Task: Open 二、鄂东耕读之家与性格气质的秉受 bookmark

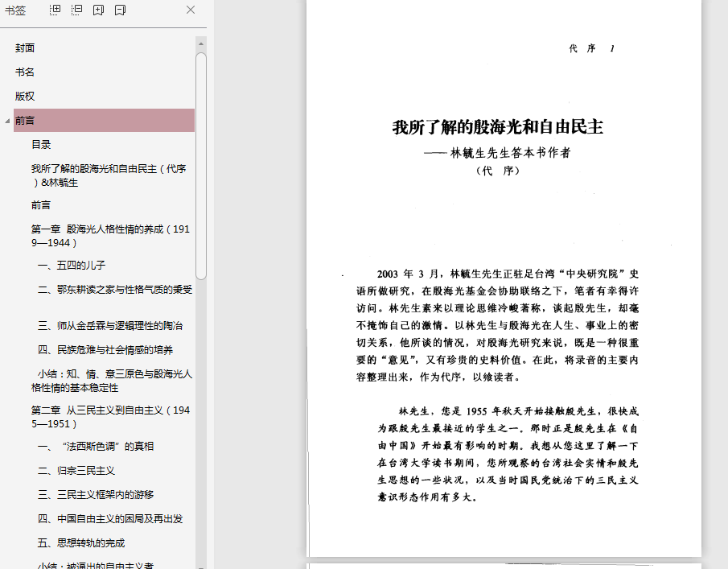Action: click(x=115, y=290)
